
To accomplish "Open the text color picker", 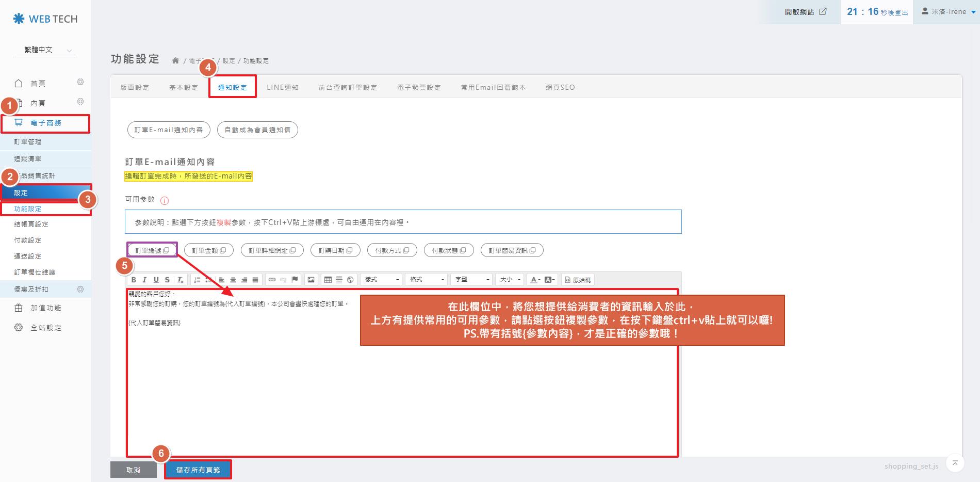I will pos(535,280).
